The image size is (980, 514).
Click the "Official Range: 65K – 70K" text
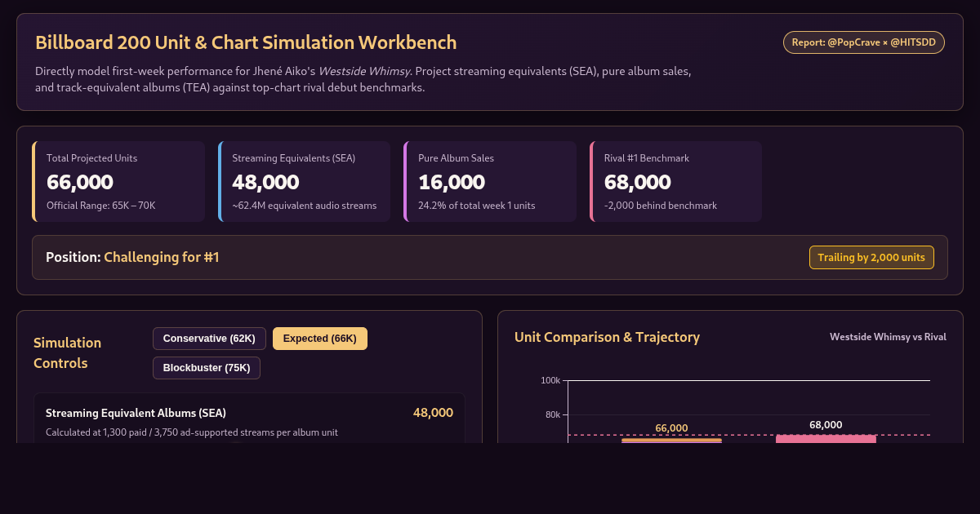[100, 206]
